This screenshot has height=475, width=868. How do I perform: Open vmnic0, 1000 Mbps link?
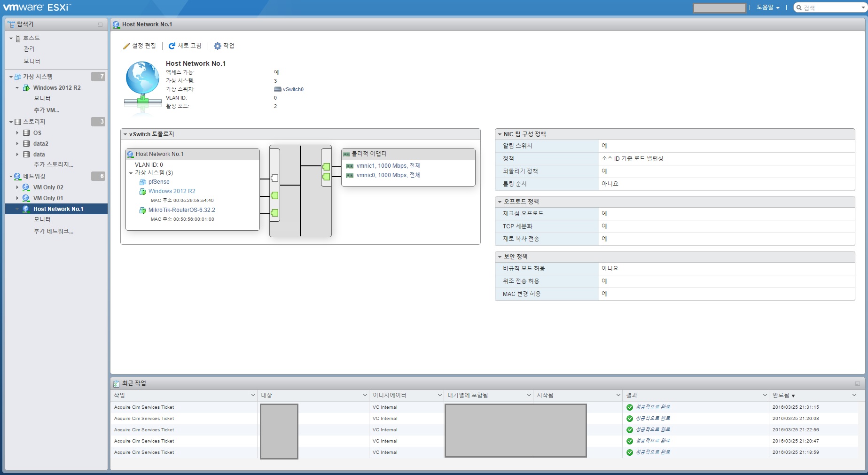(388, 175)
